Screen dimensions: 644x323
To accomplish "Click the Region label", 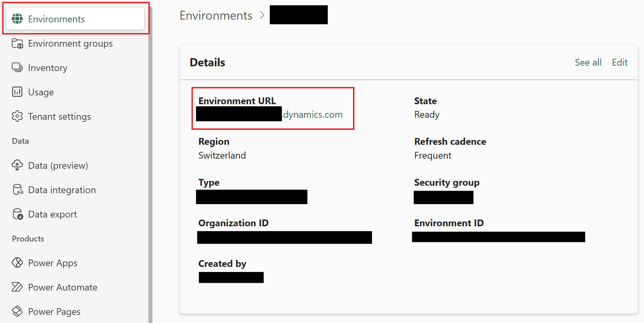I will (214, 141).
